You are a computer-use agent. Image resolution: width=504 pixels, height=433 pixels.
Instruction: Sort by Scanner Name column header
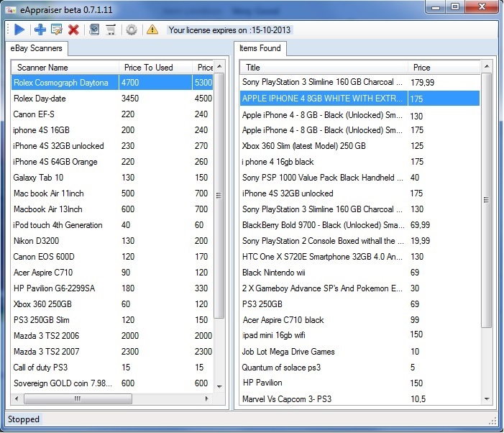pos(65,68)
